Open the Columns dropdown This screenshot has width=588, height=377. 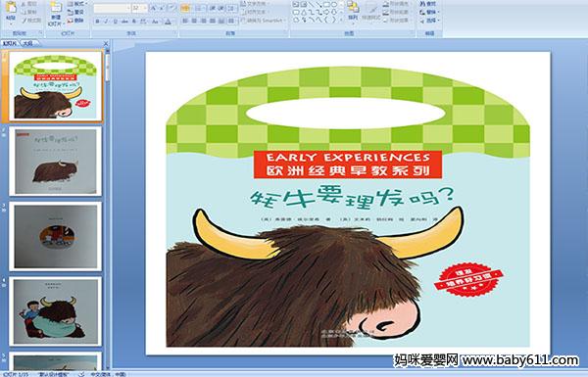pos(231,21)
